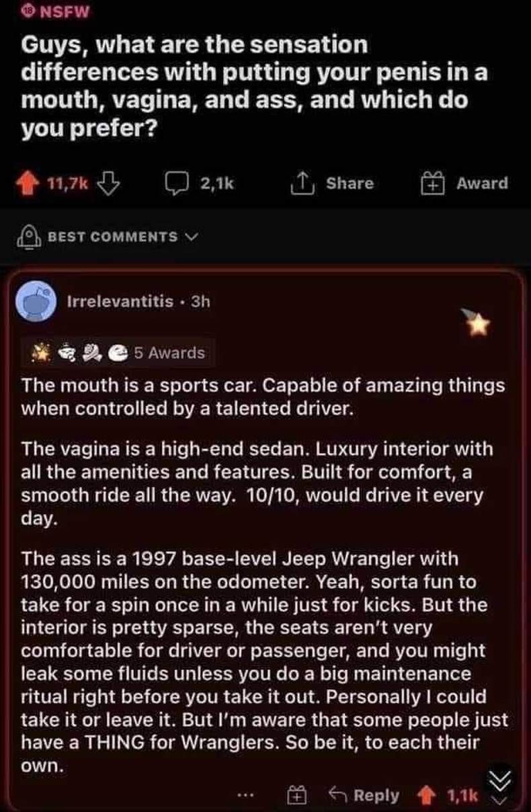Tap the Share icon on the post
531x812 pixels.
pyautogui.click(x=304, y=183)
